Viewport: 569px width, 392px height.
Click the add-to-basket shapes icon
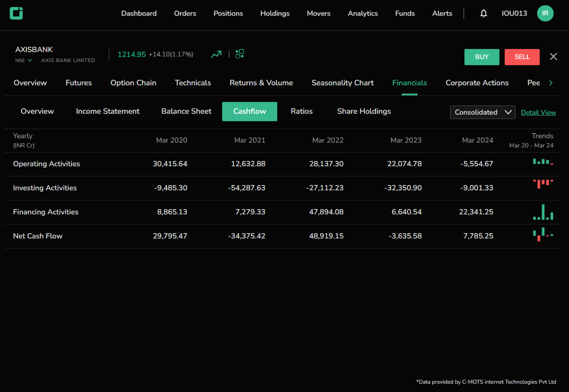240,54
